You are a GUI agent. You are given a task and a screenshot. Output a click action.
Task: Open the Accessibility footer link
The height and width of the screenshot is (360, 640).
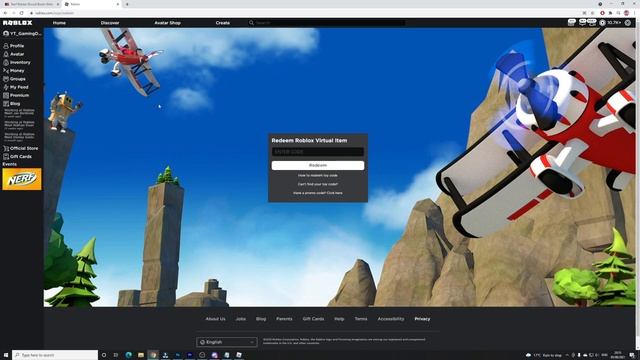[391, 319]
